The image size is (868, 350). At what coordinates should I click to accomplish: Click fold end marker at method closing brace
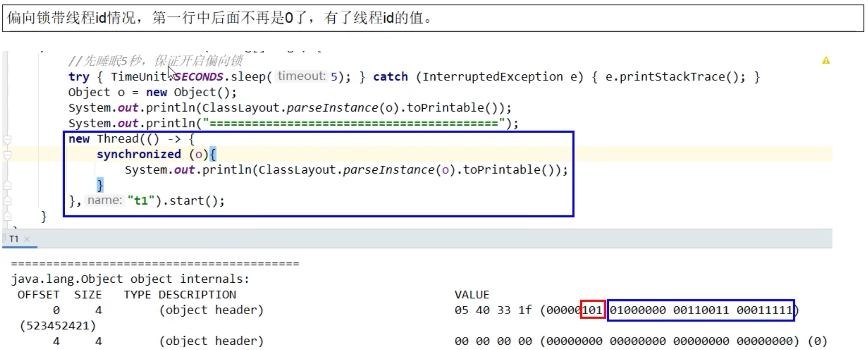pos(7,217)
